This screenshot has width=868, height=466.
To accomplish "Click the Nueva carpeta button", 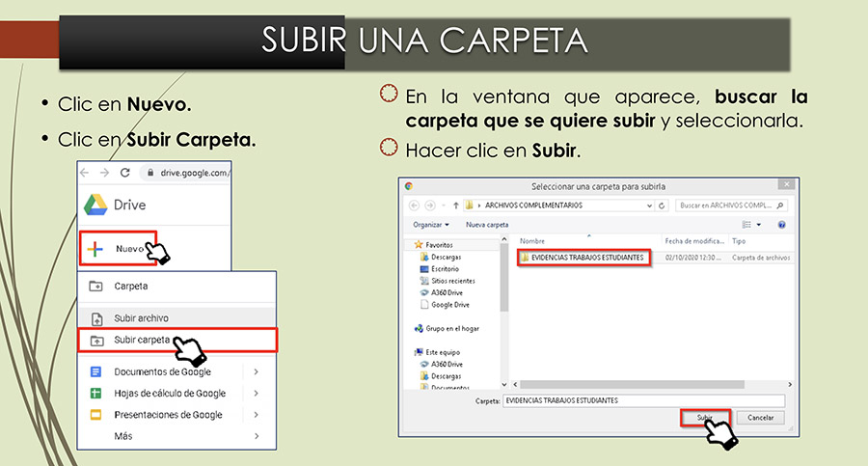I will (x=487, y=225).
